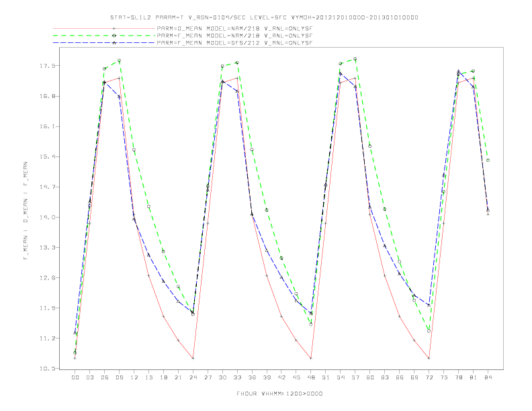Click the x-axis title FHOUR VHHMM:1200>0000
This screenshot has height=411, width=532.
point(279,394)
